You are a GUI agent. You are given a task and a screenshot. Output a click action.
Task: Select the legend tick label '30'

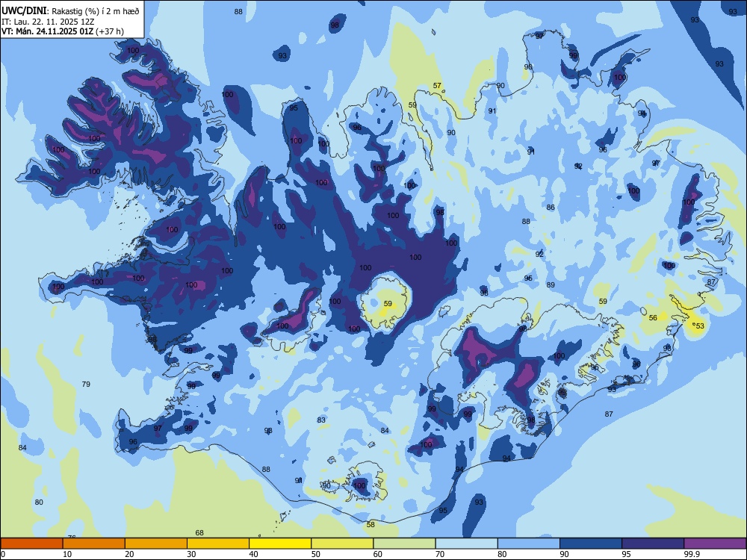[191, 554]
